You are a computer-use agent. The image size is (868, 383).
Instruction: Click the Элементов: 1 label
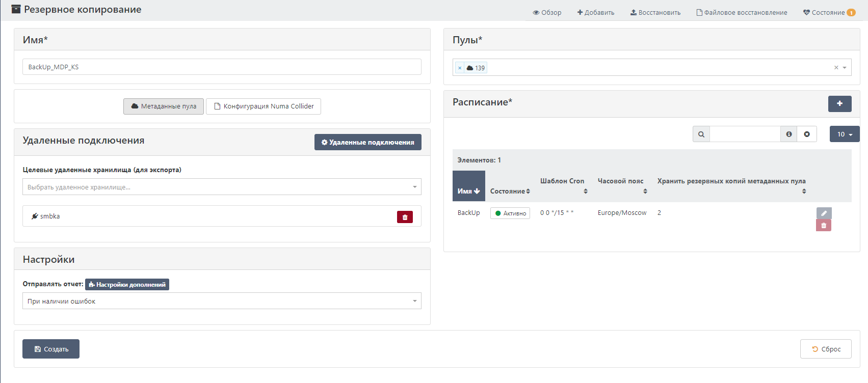(x=479, y=160)
